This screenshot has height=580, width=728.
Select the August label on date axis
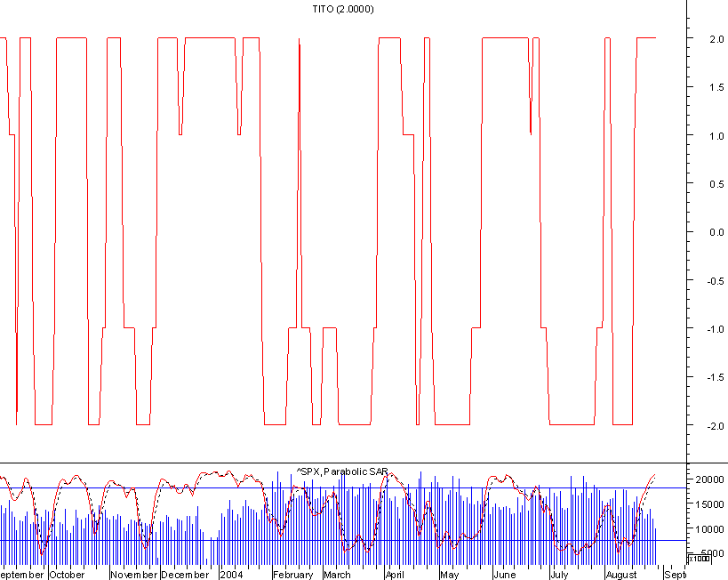[621, 575]
